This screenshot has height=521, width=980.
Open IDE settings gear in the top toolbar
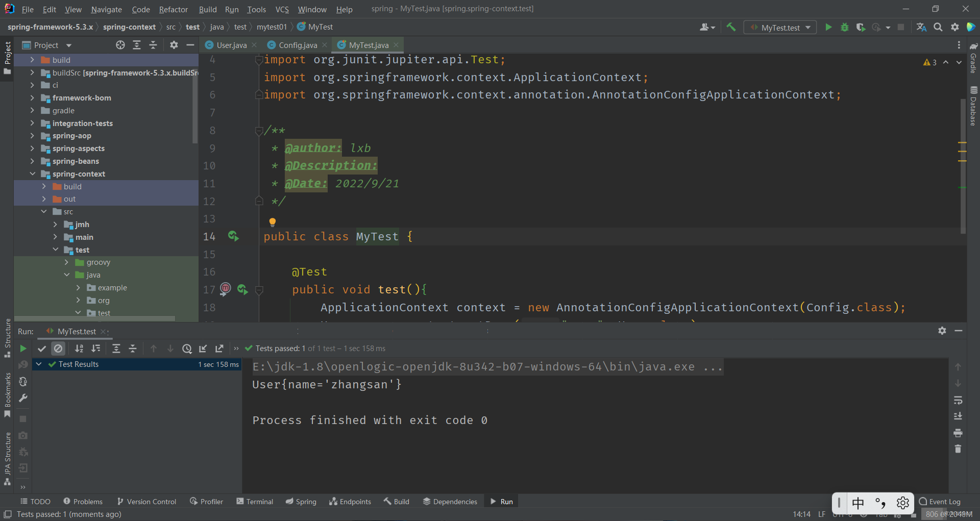coord(955,27)
